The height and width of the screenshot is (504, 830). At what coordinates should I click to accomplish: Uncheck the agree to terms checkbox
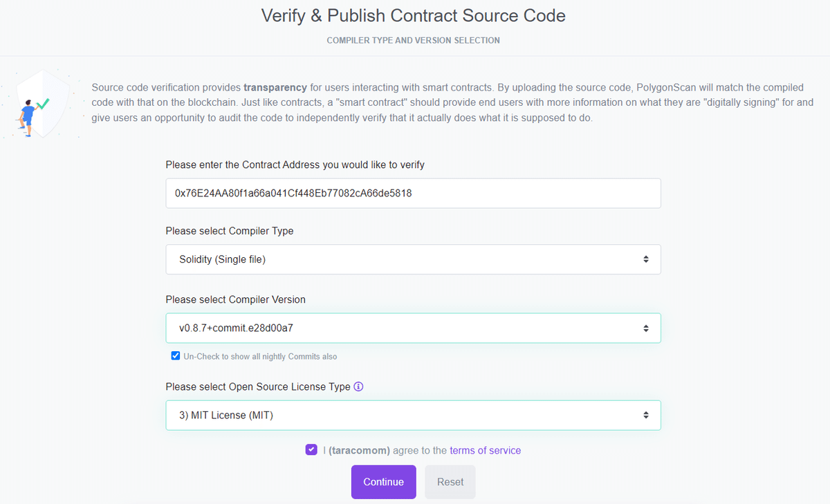311,450
